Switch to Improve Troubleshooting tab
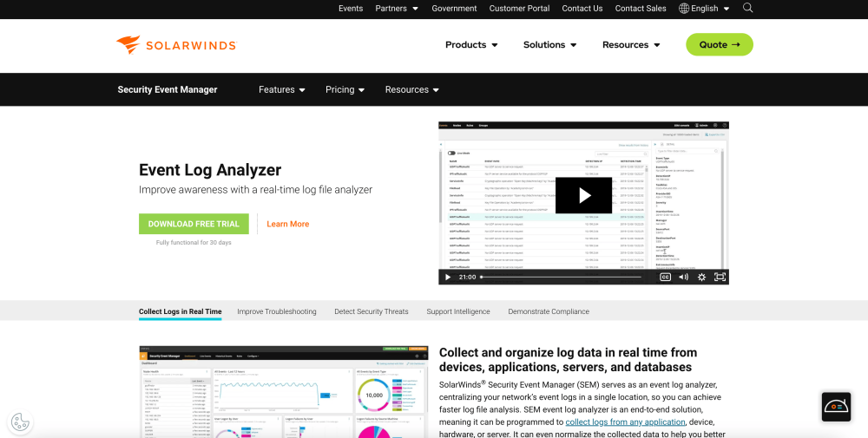 tap(277, 311)
